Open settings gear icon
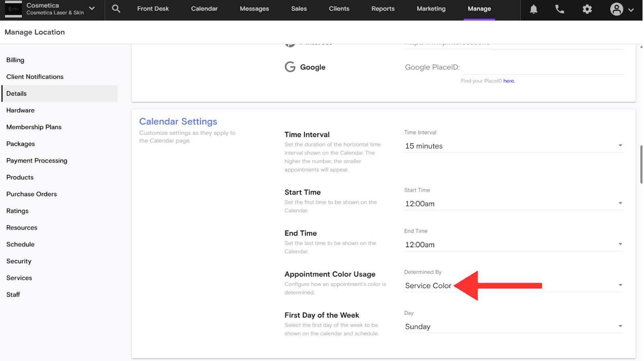The width and height of the screenshot is (644, 361). [587, 9]
